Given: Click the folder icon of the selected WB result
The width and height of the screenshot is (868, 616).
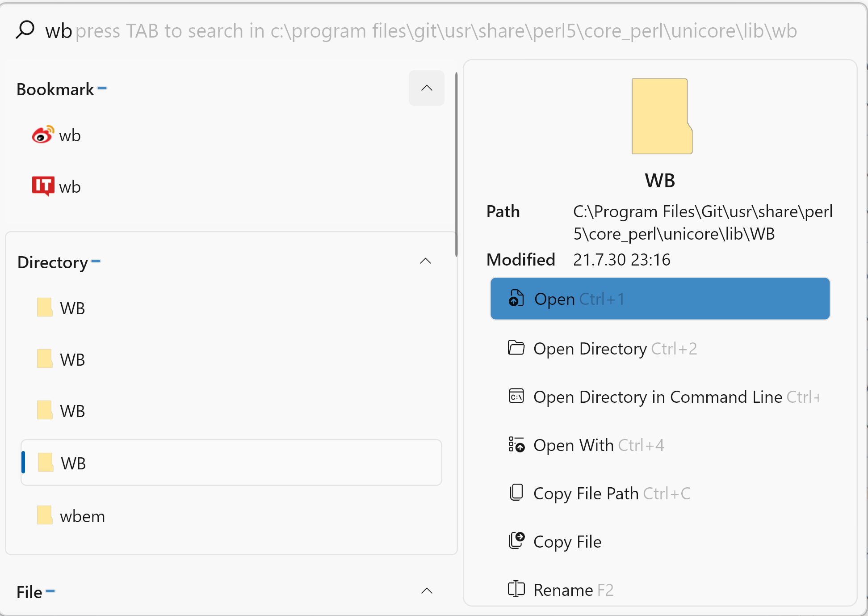Looking at the screenshot, I should [x=46, y=462].
